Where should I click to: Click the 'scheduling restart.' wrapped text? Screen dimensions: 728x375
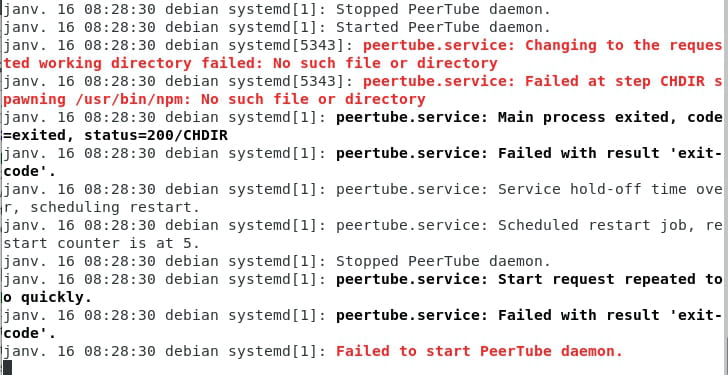tap(115, 207)
